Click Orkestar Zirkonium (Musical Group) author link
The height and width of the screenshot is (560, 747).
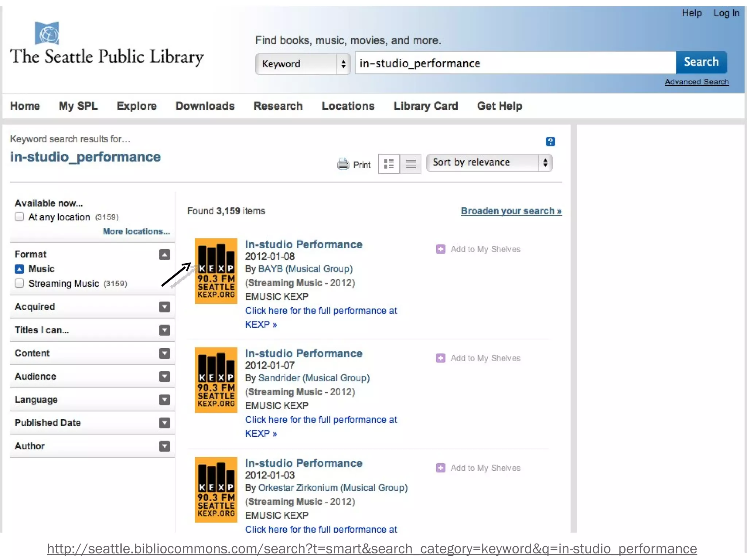point(333,488)
